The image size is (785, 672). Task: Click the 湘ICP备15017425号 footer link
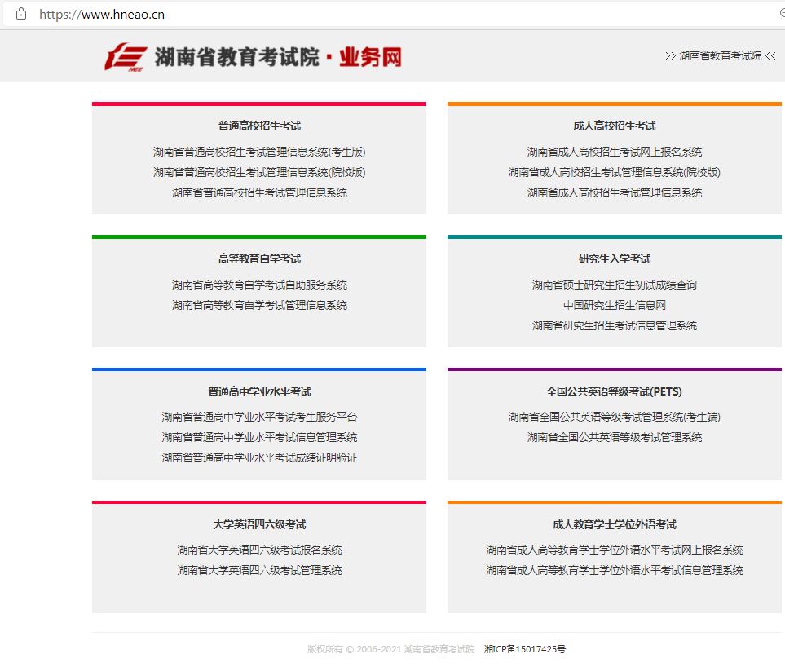click(x=525, y=649)
